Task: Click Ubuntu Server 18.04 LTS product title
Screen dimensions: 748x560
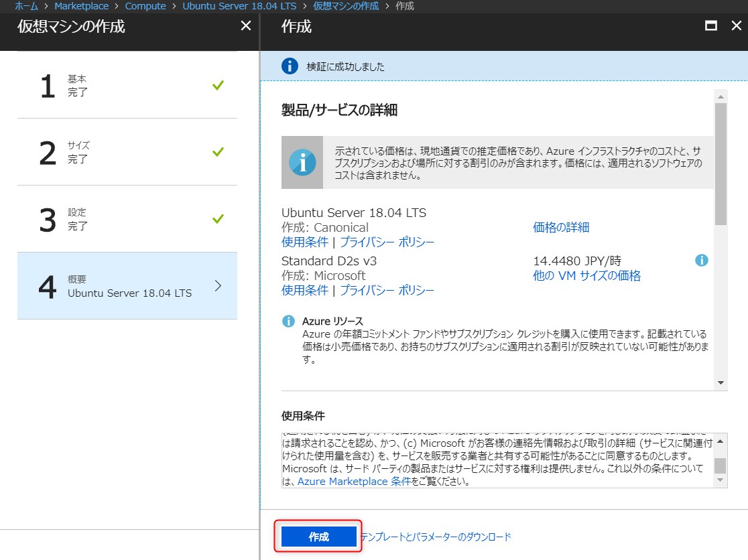Action: [354, 212]
